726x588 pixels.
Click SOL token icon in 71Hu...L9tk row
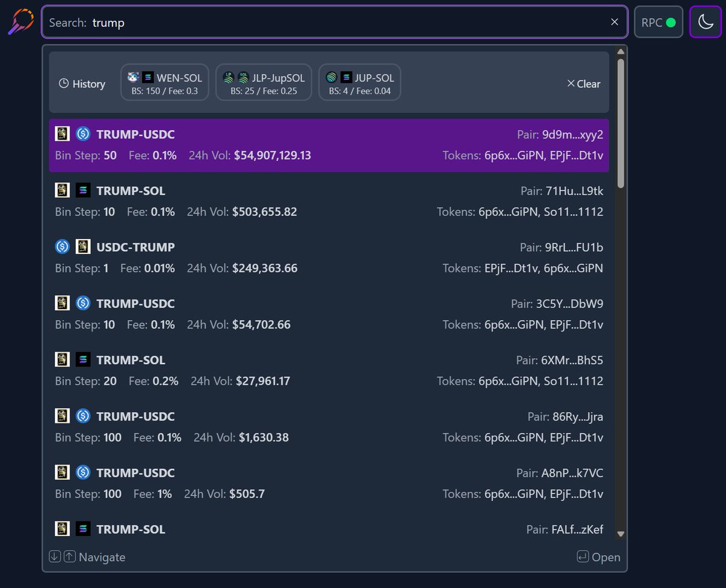pos(83,190)
